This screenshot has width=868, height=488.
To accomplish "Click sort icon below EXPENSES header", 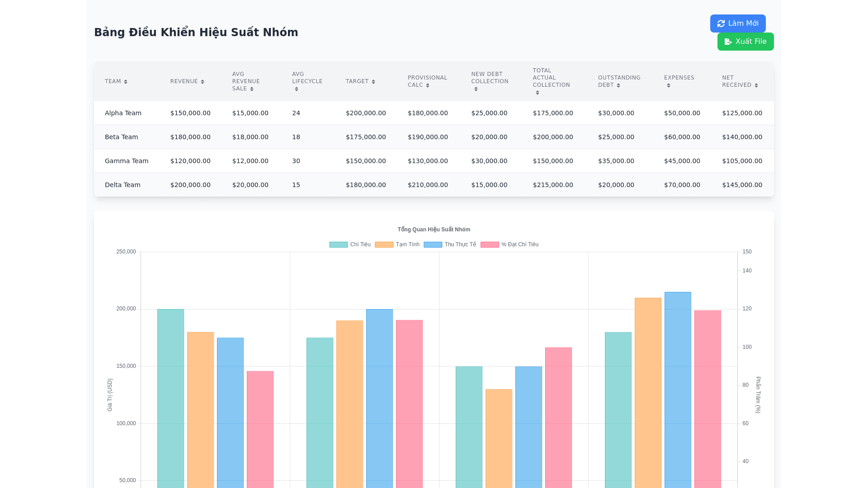I will [669, 85].
